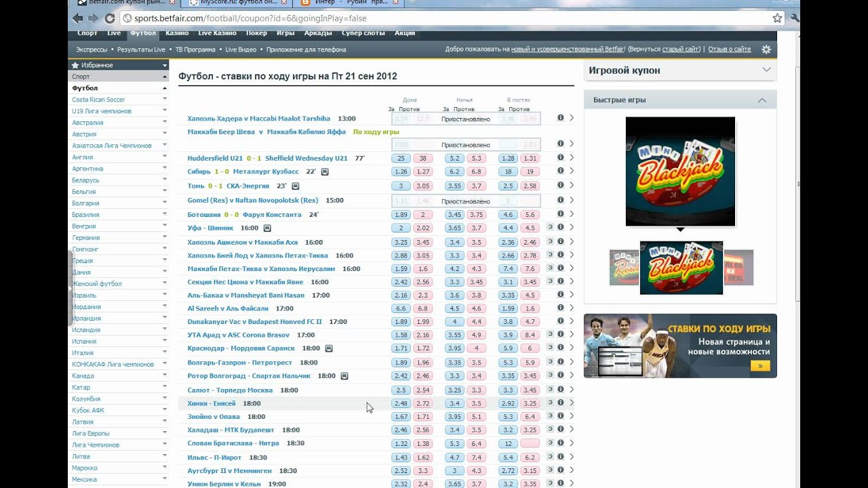Click info icon for Словам Братислава - Нитра

561,443
